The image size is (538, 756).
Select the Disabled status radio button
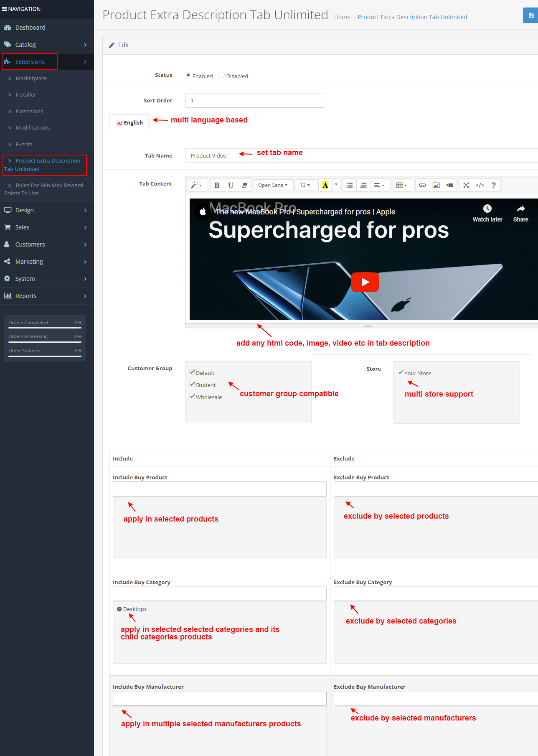[x=222, y=75]
